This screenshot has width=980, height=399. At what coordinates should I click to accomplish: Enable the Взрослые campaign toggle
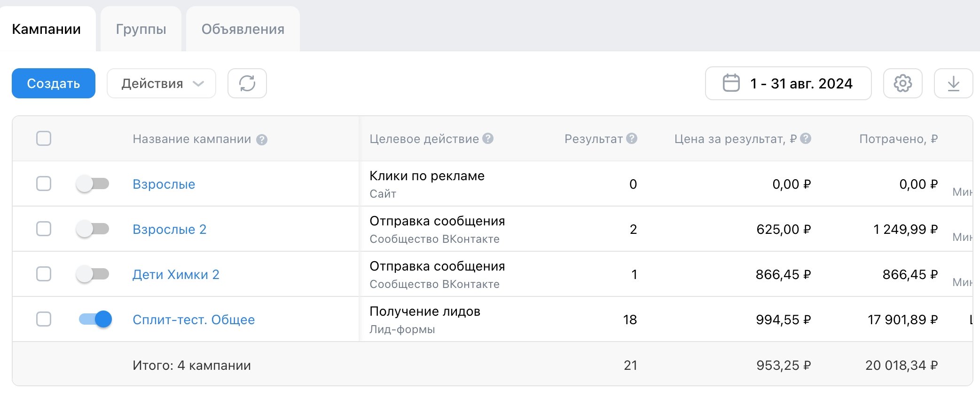pos(93,184)
